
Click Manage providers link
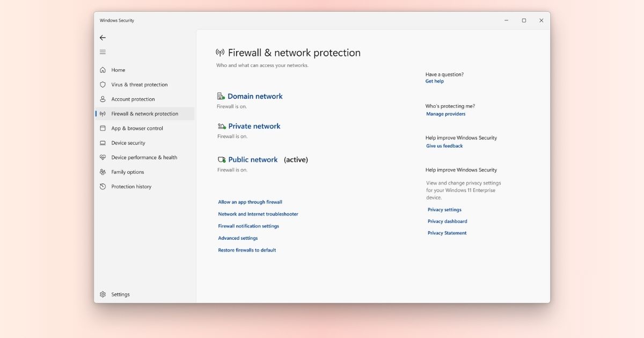point(446,114)
